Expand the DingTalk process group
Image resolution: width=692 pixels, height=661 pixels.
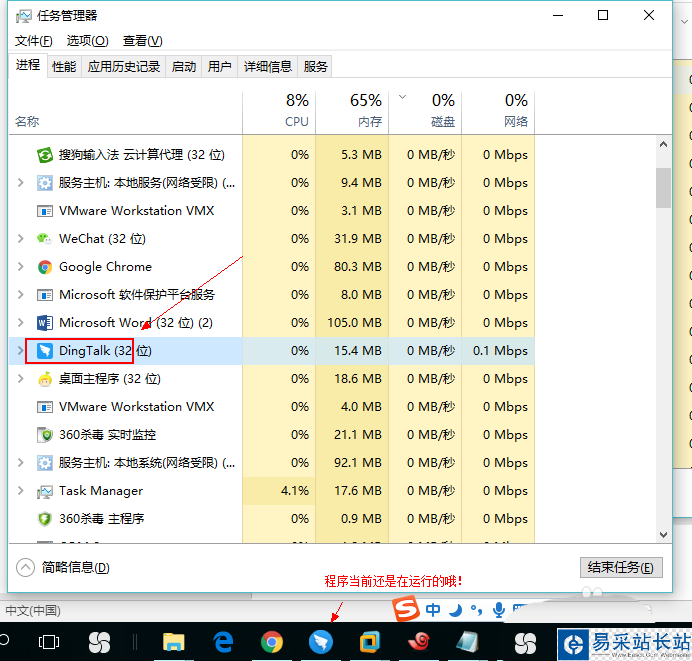pyautogui.click(x=20, y=351)
